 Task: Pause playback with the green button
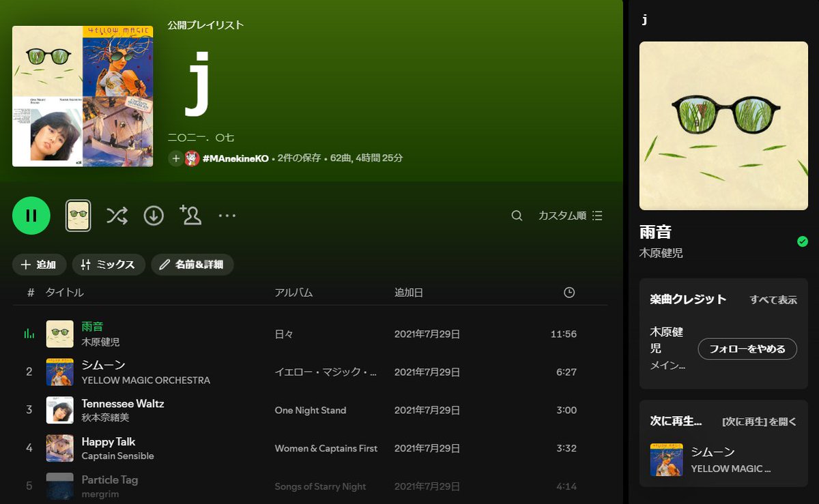click(31, 216)
